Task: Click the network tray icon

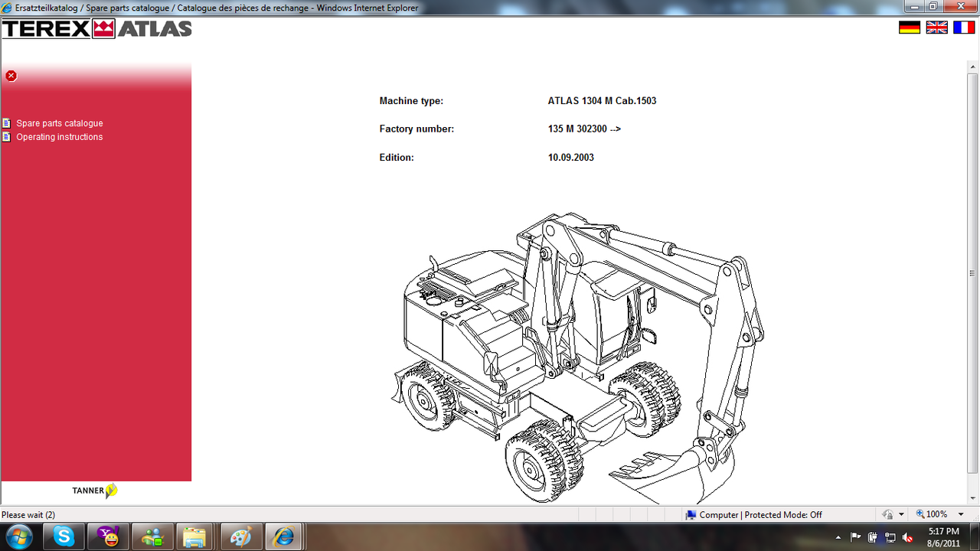Action: (890, 537)
